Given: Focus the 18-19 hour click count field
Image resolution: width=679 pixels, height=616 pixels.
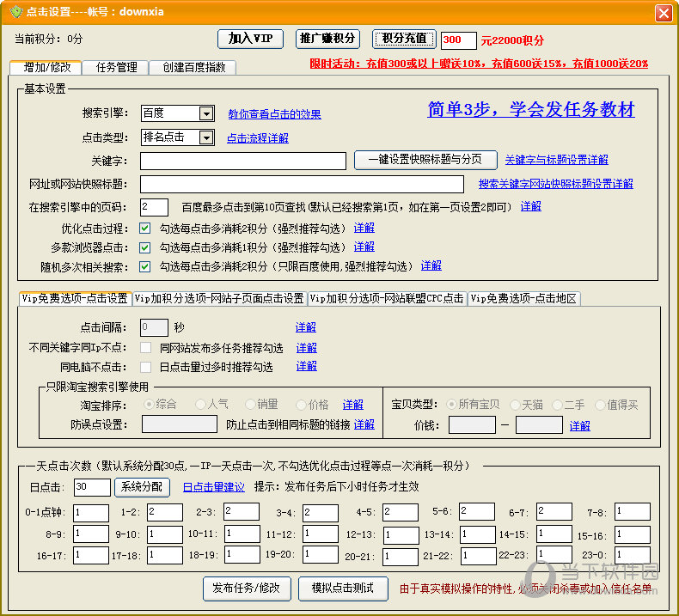Looking at the screenshot, I should [242, 554].
